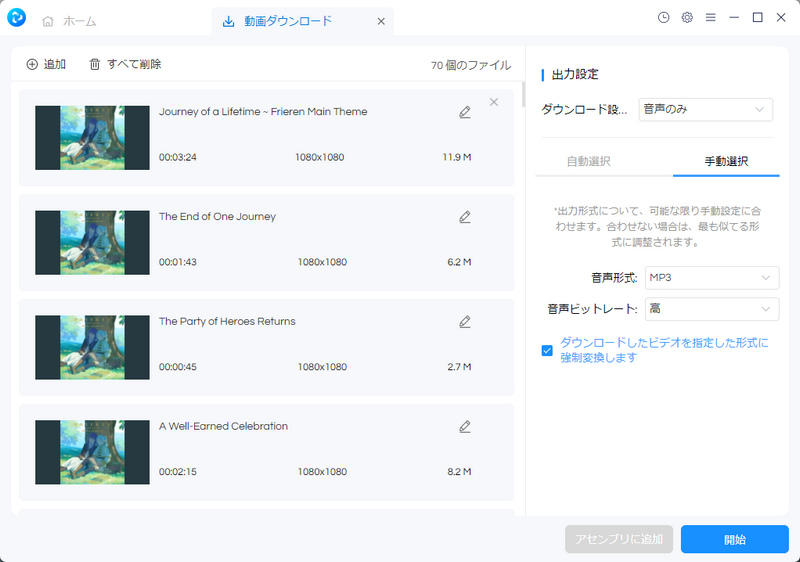800x562 pixels.
Task: Open ダウンロード設定 dropdown showing 音声のみ
Action: click(706, 110)
